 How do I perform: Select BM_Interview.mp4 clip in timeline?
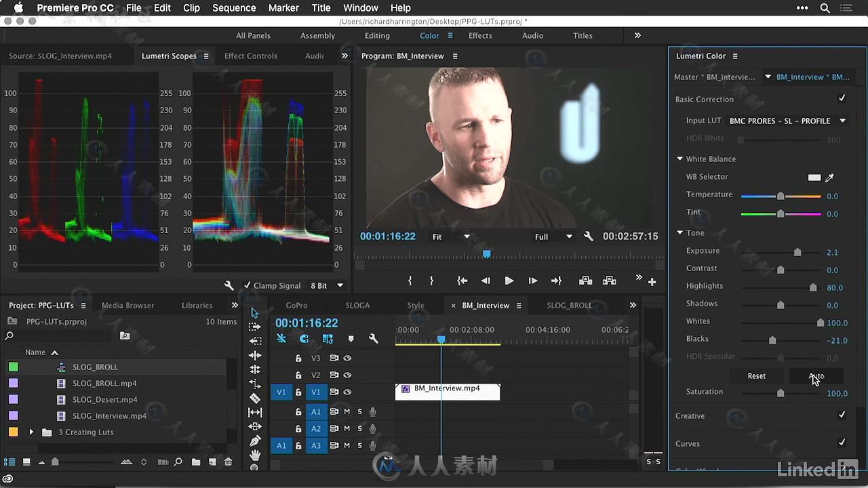[448, 392]
